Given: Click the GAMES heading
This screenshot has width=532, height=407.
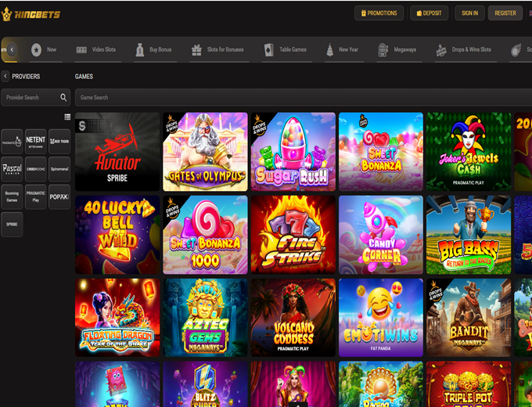Looking at the screenshot, I should [84, 77].
